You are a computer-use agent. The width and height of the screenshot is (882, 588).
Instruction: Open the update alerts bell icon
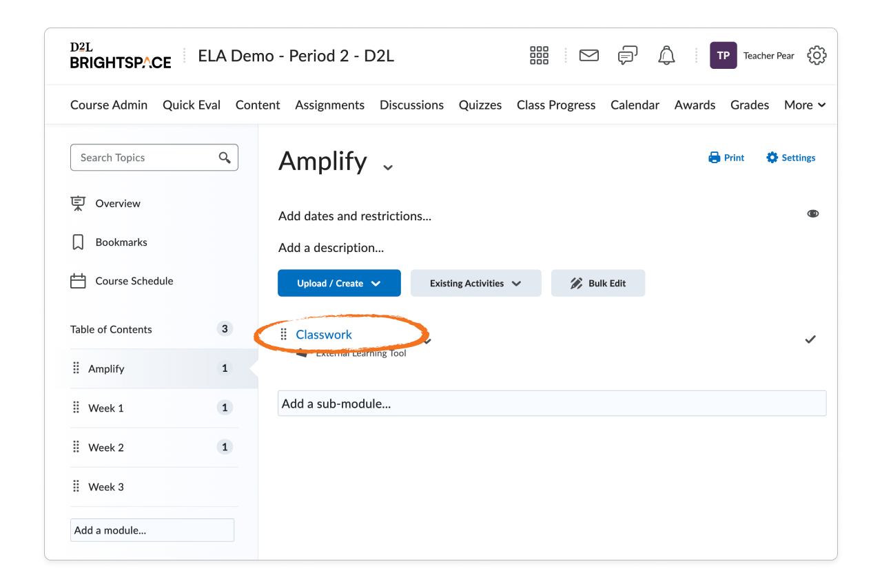(666, 56)
